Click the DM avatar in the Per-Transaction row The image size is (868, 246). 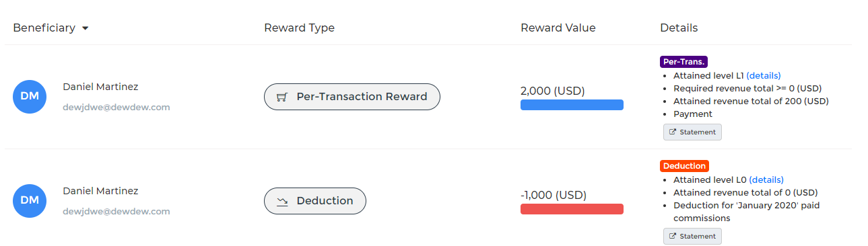(30, 97)
